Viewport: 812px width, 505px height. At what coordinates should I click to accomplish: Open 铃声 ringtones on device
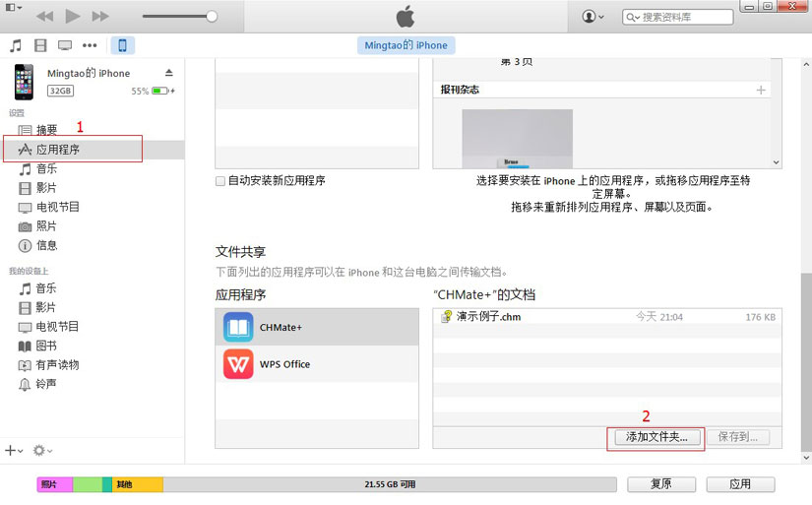46,384
